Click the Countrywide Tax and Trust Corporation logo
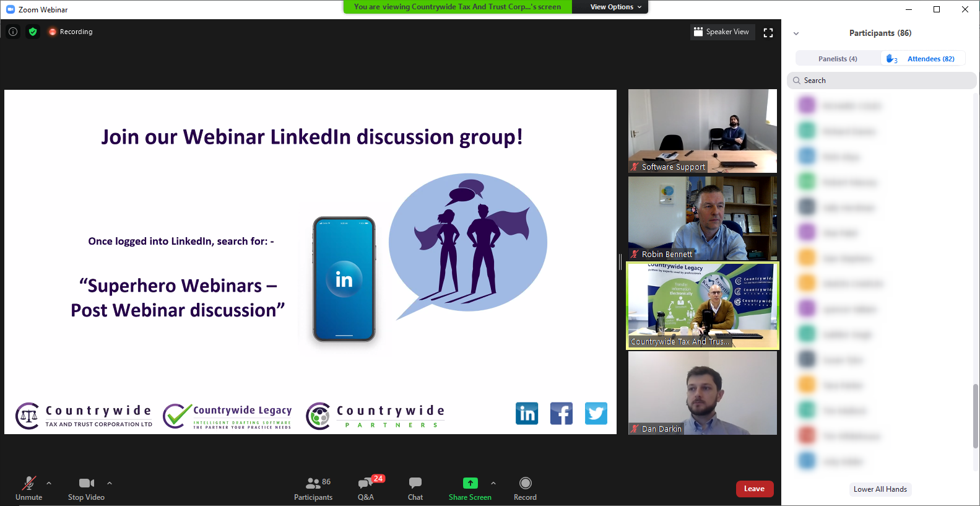The image size is (980, 506). [x=84, y=416]
